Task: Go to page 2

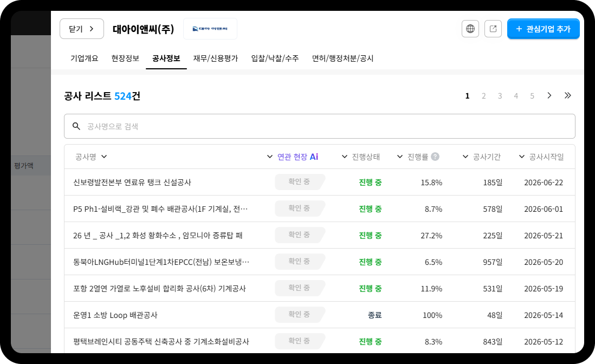Action: (x=483, y=96)
